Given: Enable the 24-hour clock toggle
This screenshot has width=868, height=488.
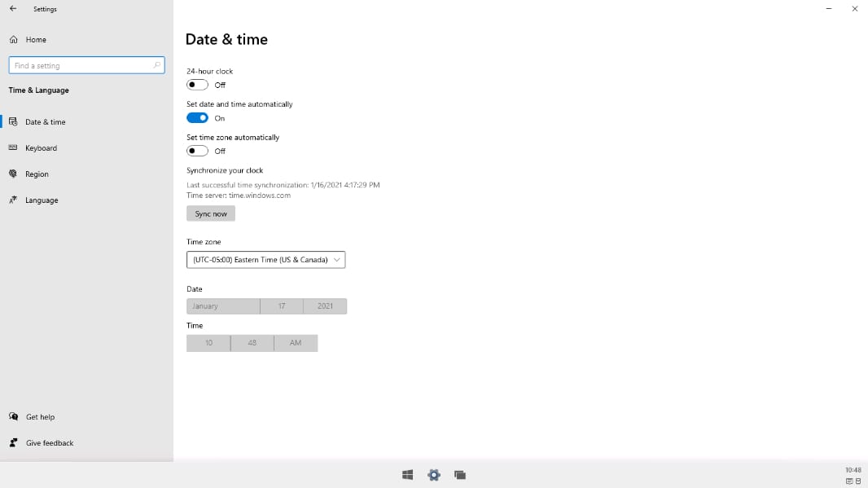Looking at the screenshot, I should 197,85.
